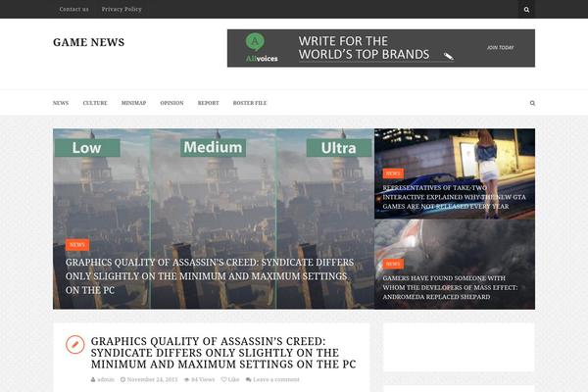
Task: Click the Low graphics setting label
Action: pyautogui.click(x=87, y=148)
